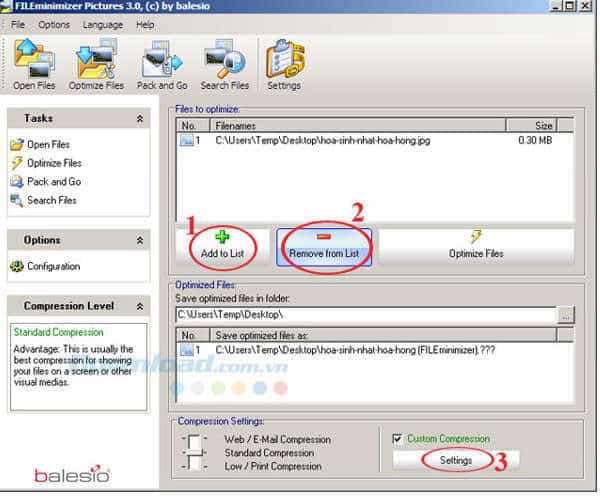
Task: Click the Open Files toolbar icon
Action: 34,64
